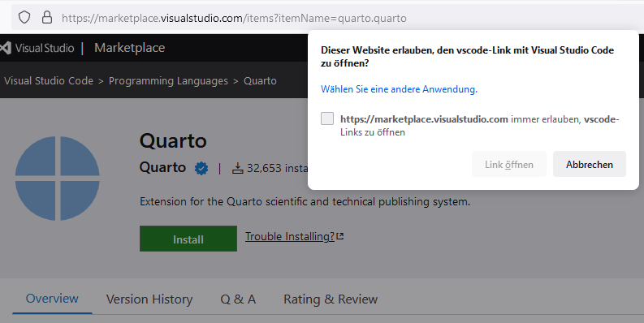Open the Trouble Installing? link
Viewport: 644px width, 323px height.
290,237
